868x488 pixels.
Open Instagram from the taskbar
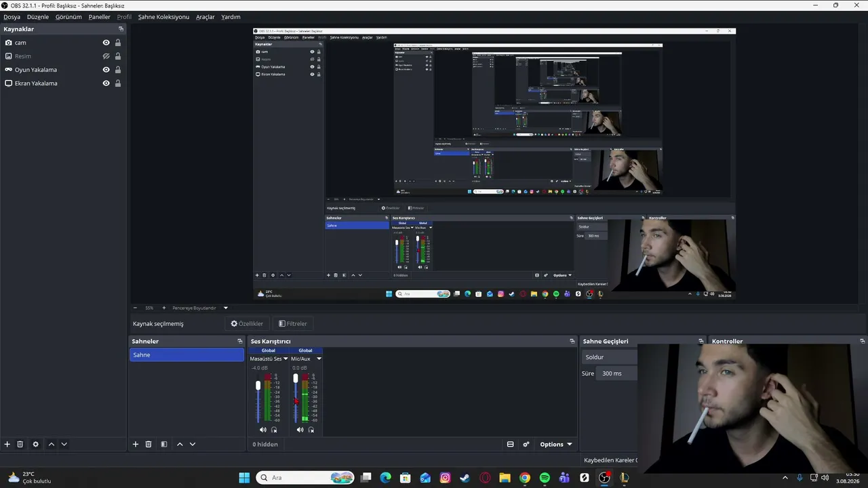coord(445,478)
